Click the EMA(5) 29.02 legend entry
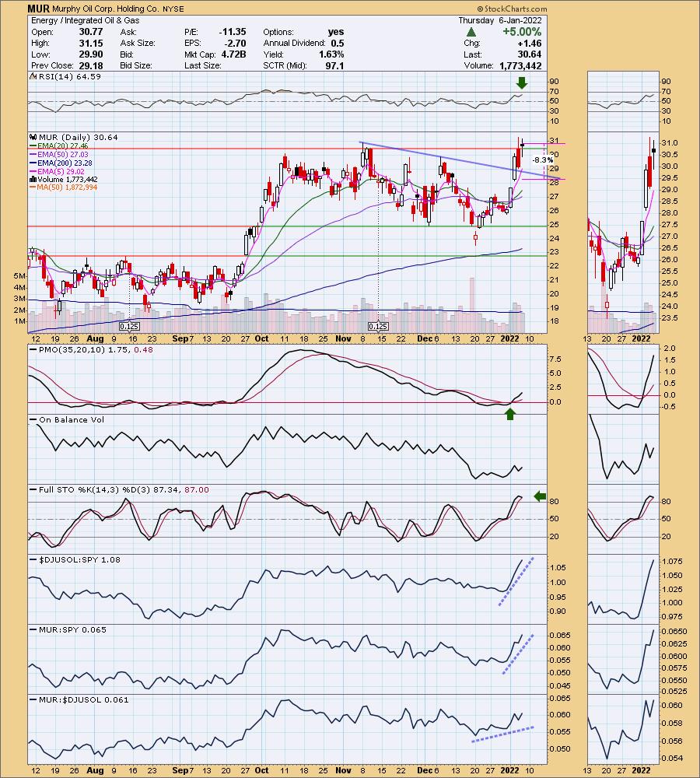The image size is (700, 778). (x=58, y=171)
